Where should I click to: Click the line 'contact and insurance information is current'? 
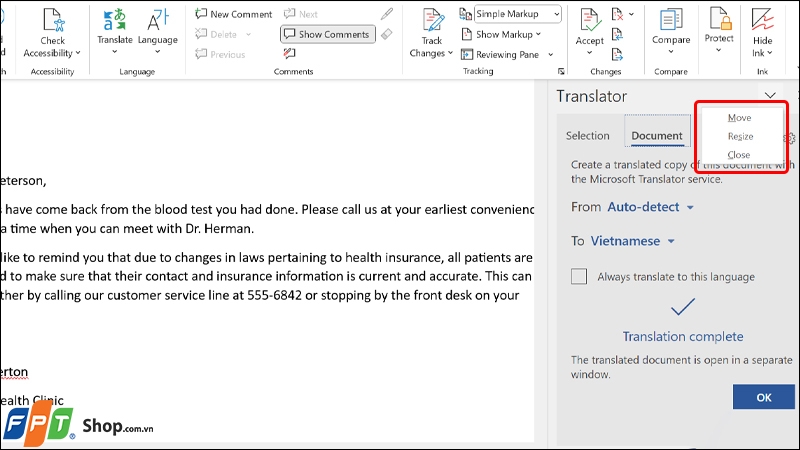[266, 277]
